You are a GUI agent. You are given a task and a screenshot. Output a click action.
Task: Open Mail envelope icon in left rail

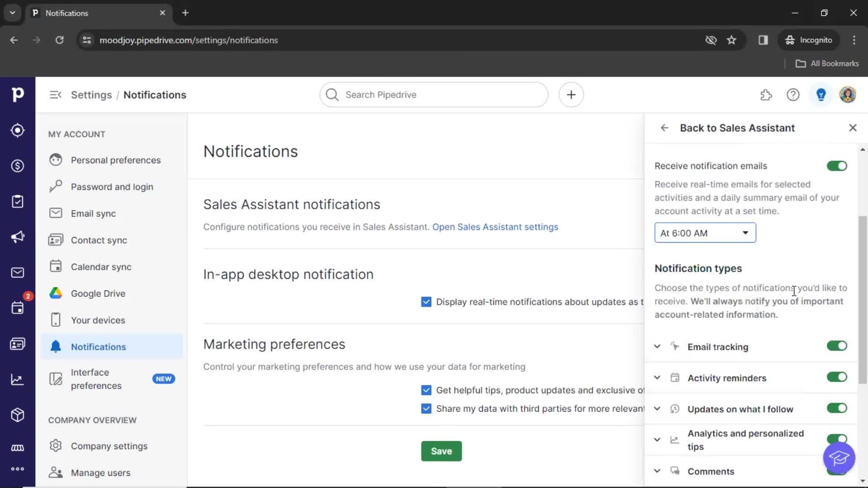[x=18, y=272]
